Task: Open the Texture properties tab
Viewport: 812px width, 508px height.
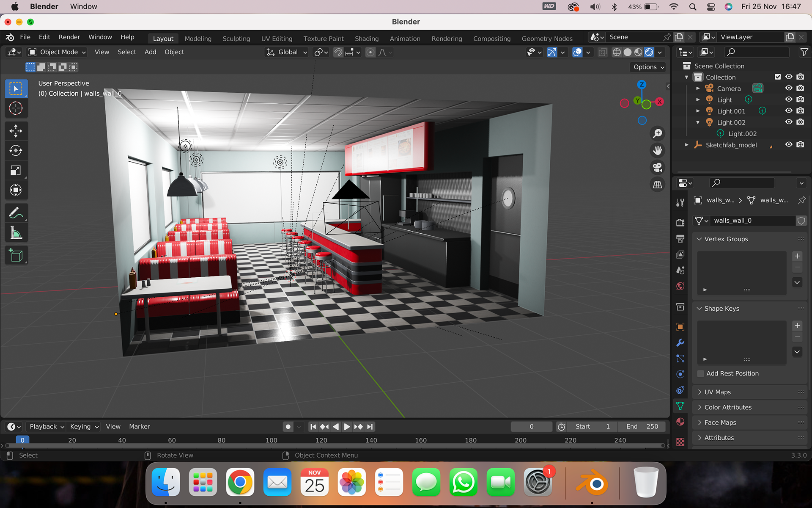Action: tap(680, 442)
